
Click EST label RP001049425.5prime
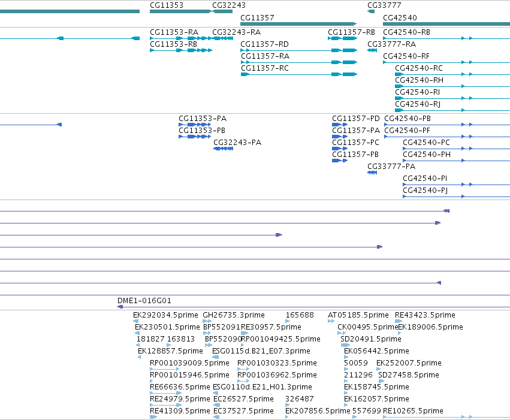280,339
